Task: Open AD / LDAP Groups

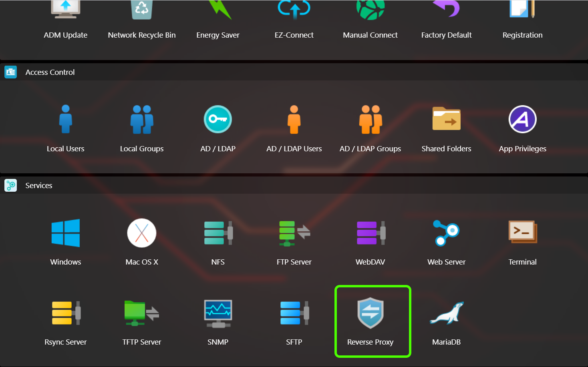Action: coord(370,129)
